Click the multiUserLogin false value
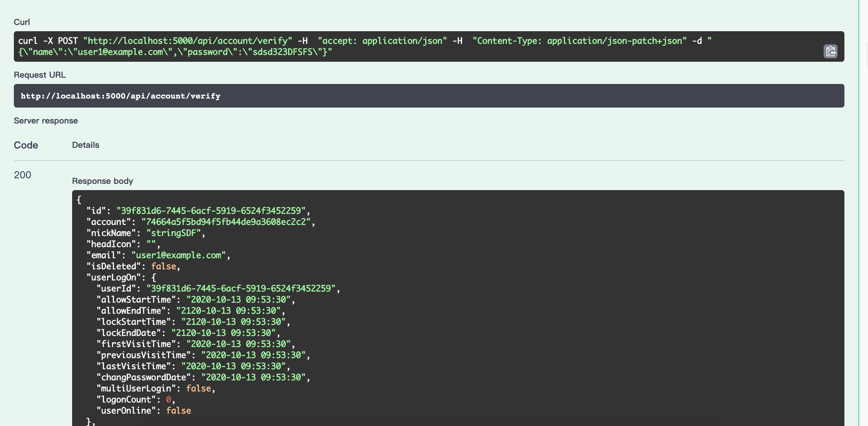Screen dimensions: 868x426 199,389
